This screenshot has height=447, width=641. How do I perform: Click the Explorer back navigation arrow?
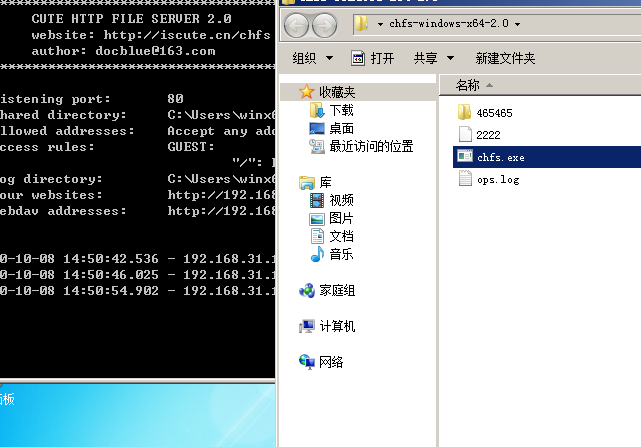tap(296, 25)
